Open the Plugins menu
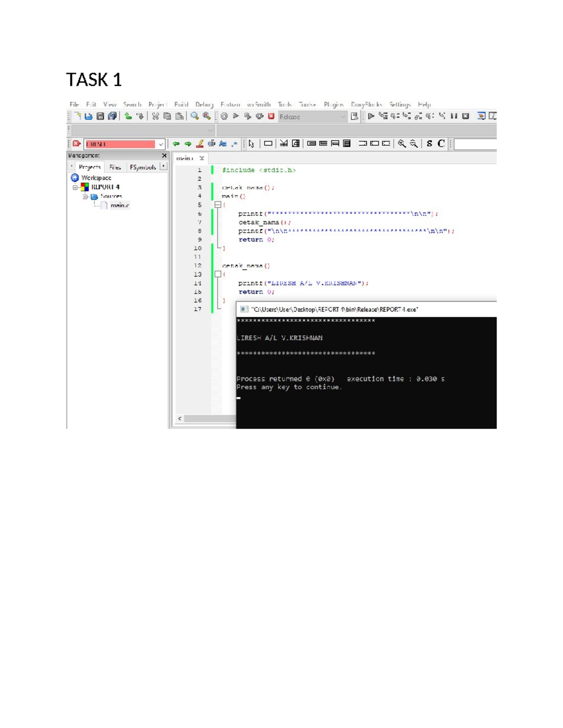 tap(334, 105)
